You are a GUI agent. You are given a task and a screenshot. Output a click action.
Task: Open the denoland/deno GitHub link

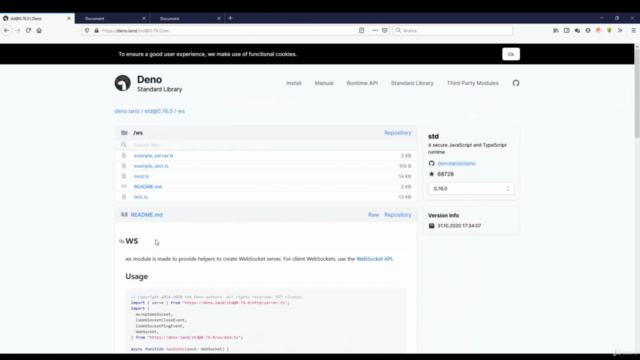(456, 163)
